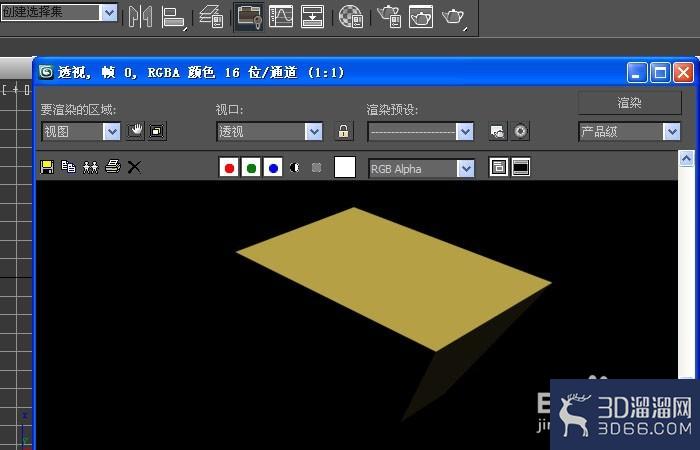Open Rendered Frame Window icon
This screenshot has width=700, height=450.
[x=421, y=17]
